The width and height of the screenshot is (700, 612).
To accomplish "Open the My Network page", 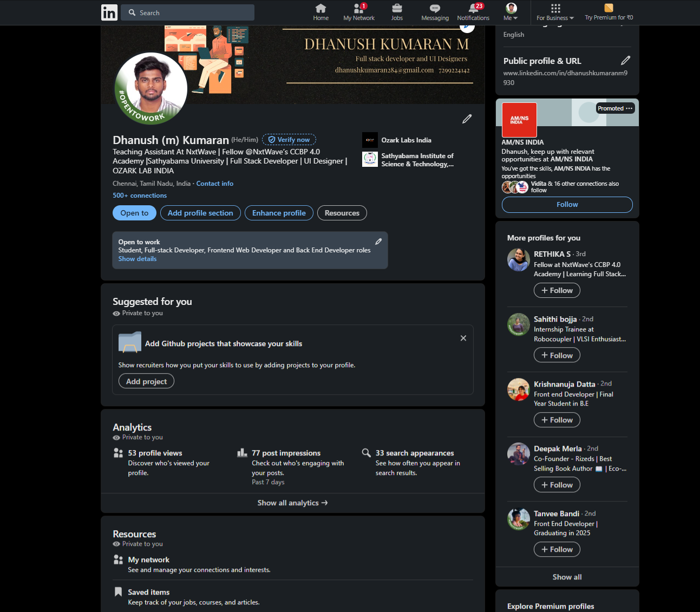I will pyautogui.click(x=359, y=12).
